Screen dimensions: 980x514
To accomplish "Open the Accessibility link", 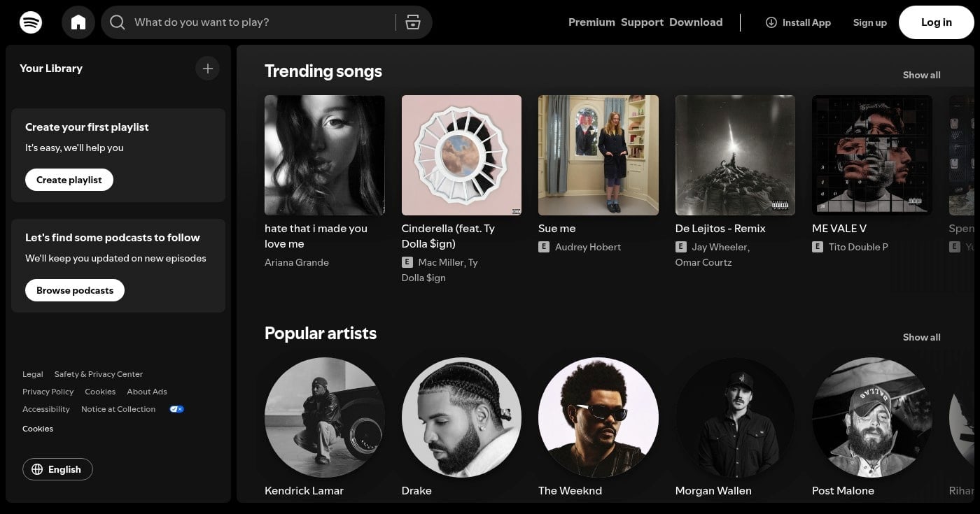I will pyautogui.click(x=46, y=409).
